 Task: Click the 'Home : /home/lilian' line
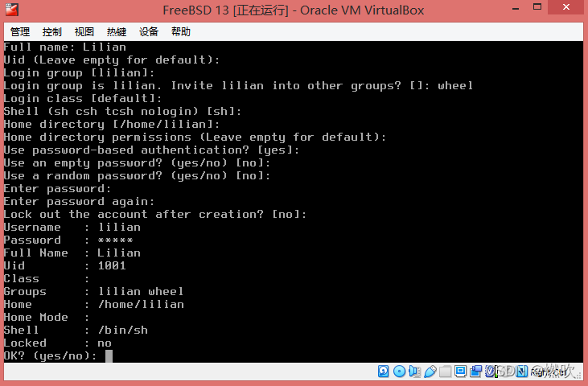coord(94,304)
